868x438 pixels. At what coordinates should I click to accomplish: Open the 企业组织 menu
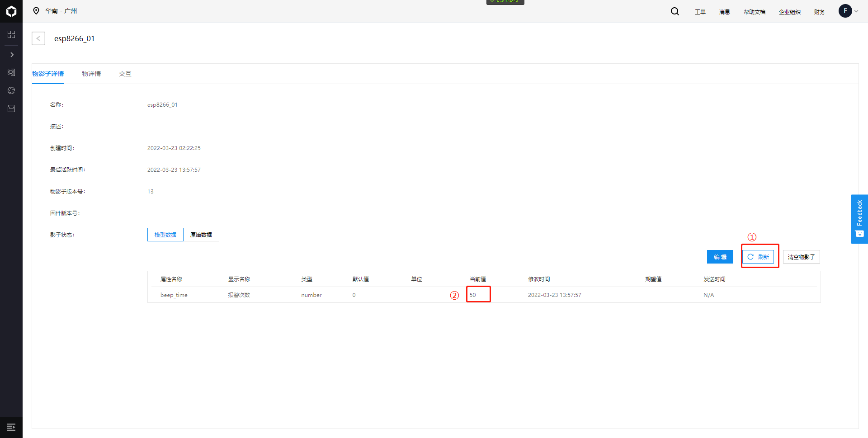pyautogui.click(x=789, y=12)
